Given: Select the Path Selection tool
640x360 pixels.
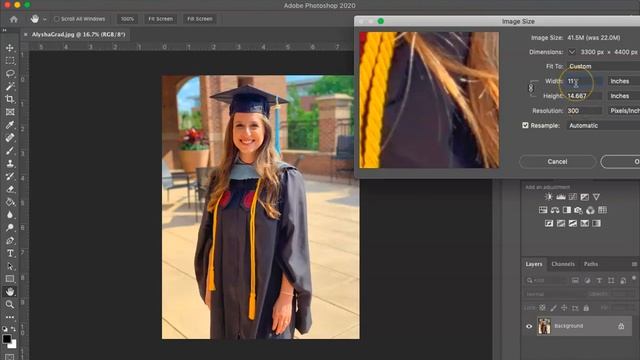Looking at the screenshot, I should click(10, 266).
